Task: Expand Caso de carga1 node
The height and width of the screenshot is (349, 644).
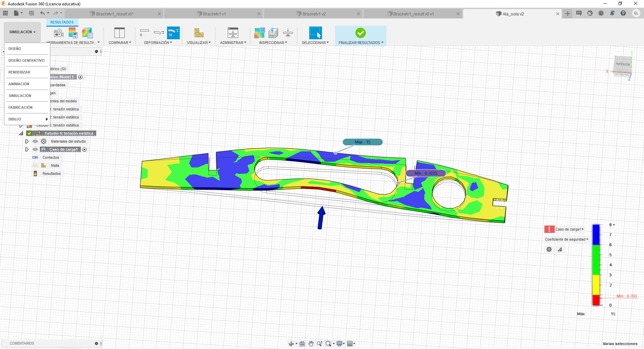Action: [27, 149]
